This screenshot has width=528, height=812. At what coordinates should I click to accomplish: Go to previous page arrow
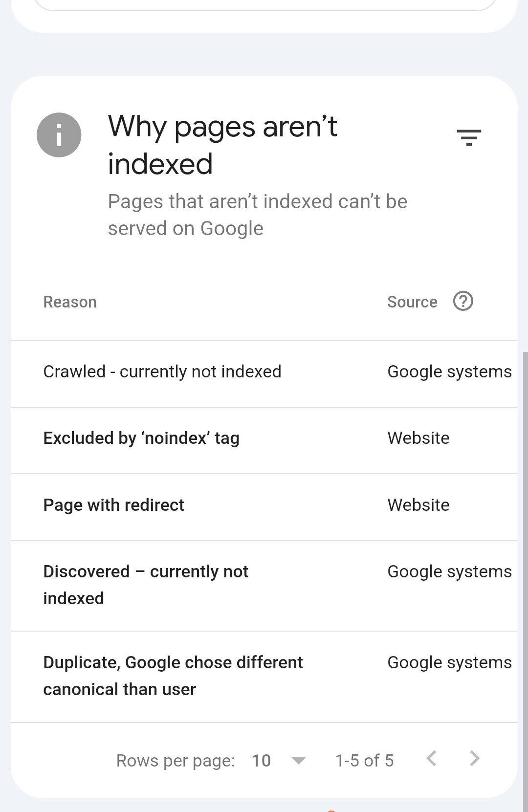click(431, 759)
